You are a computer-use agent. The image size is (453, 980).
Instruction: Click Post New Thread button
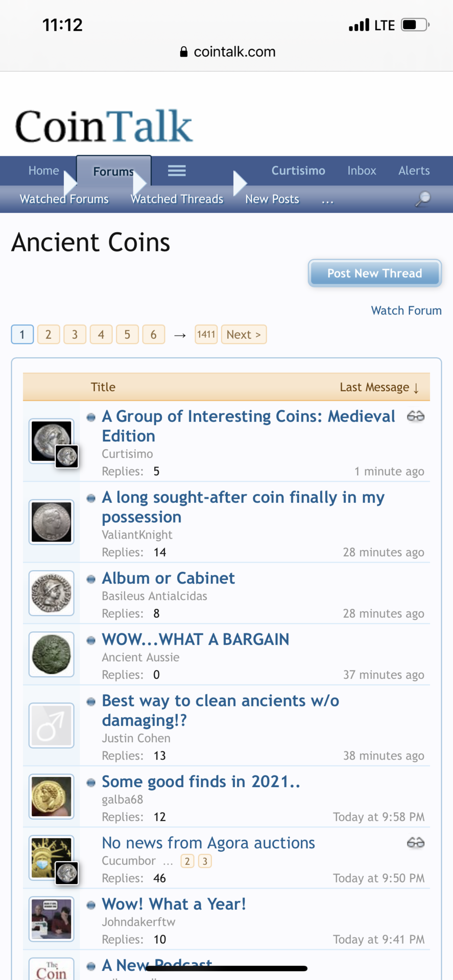point(375,273)
